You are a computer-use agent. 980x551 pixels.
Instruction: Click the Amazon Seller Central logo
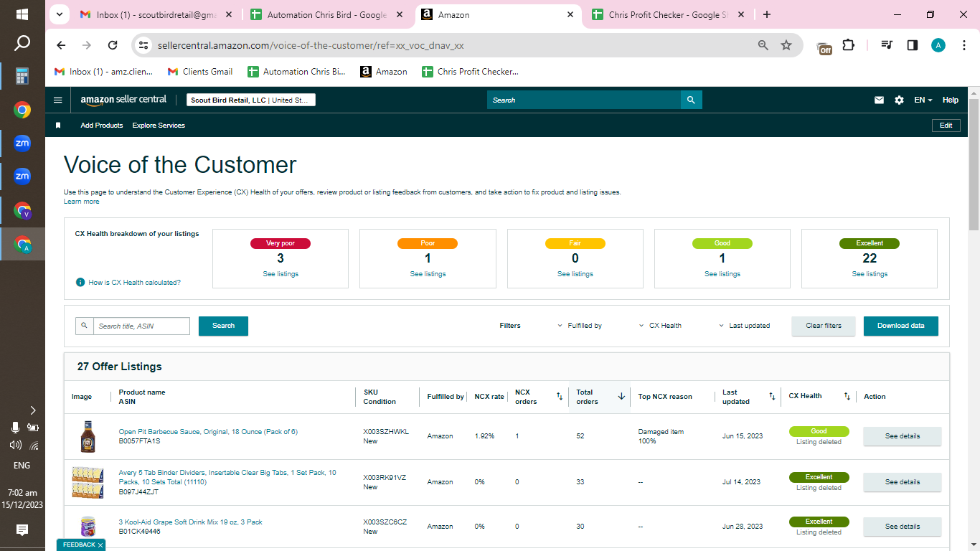coord(123,100)
